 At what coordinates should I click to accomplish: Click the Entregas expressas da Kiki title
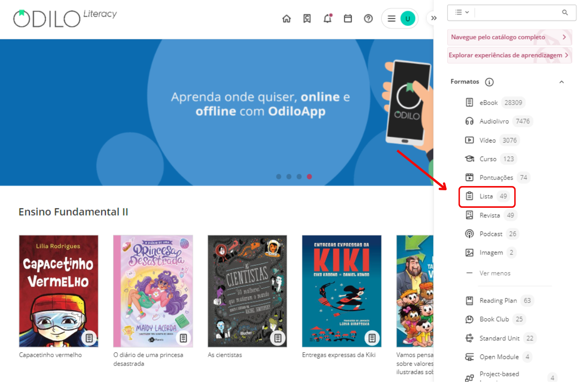coord(339,355)
